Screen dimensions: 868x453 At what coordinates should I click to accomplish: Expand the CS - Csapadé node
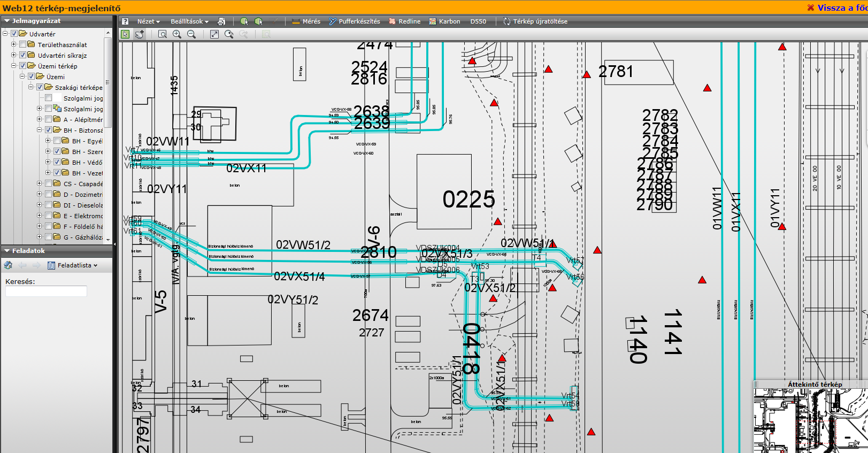(x=40, y=183)
